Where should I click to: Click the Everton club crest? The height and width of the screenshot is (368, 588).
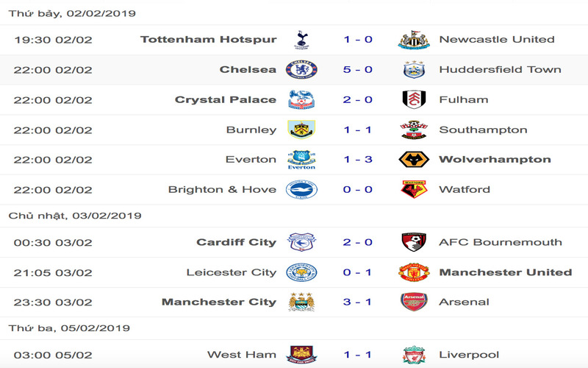point(301,160)
